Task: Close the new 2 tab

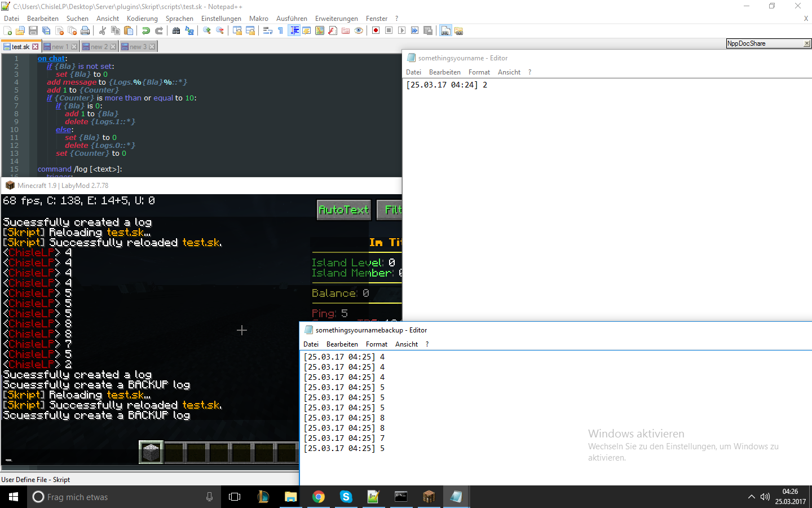Action: 113,47
